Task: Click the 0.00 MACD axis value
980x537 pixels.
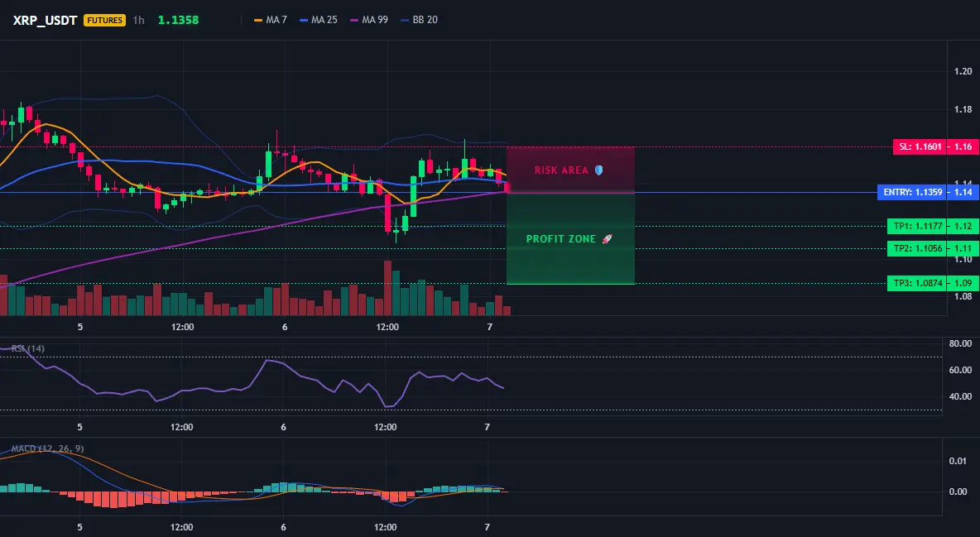Action: pos(958,491)
